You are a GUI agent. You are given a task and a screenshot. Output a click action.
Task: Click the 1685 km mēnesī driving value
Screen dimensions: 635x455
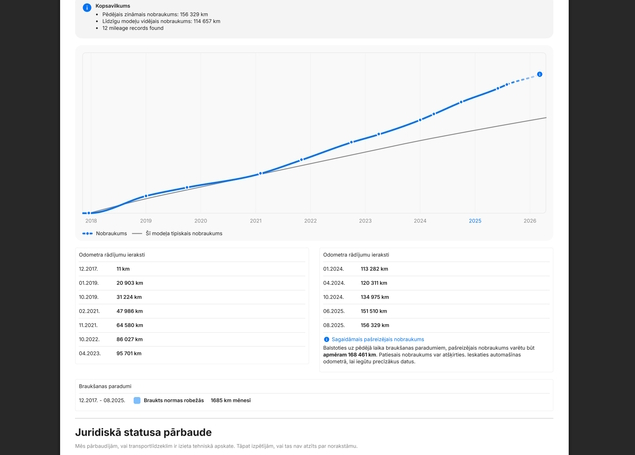point(231,400)
